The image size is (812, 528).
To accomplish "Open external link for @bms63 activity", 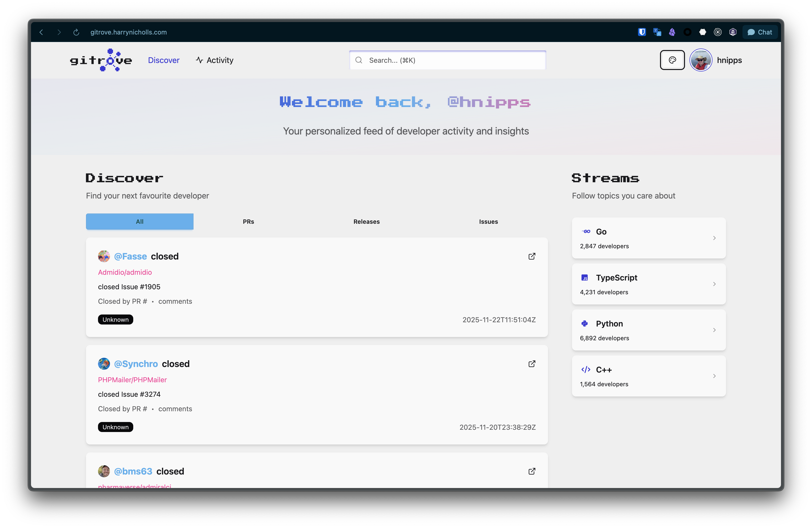I will (531, 471).
